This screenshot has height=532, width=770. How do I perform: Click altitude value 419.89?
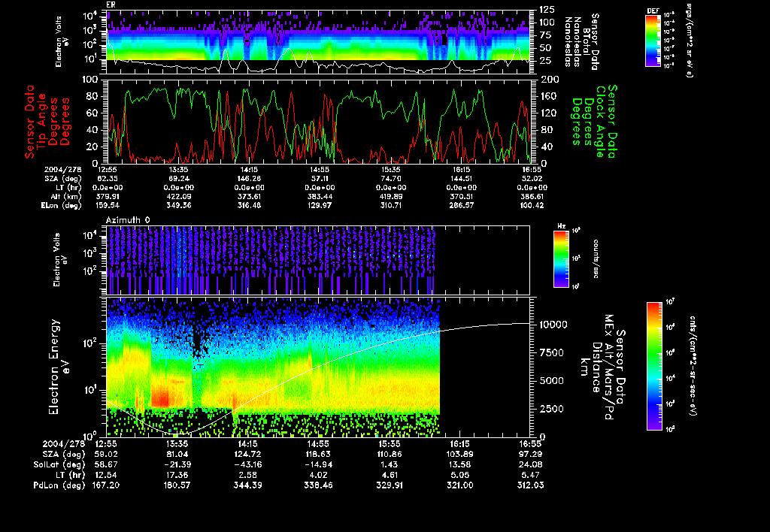[x=390, y=197]
